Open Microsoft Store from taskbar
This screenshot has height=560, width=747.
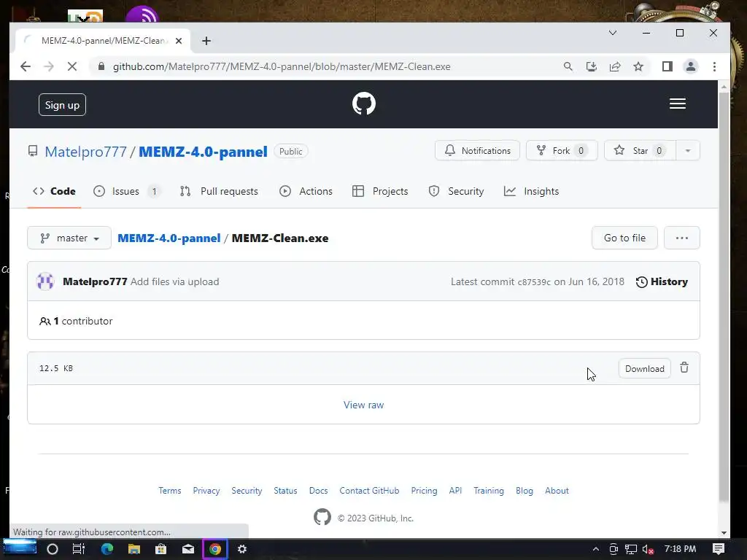coord(161,549)
